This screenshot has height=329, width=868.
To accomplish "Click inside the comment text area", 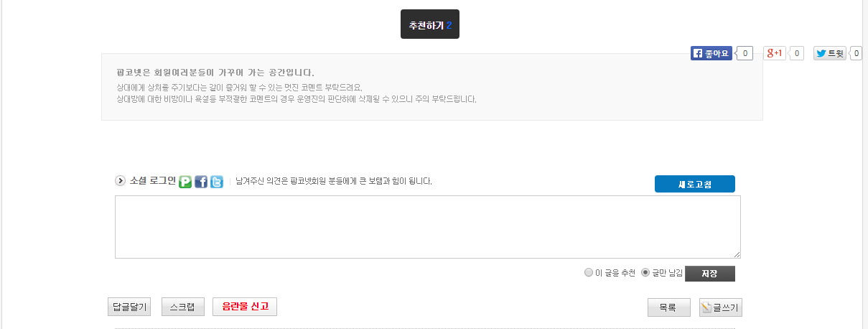I will (x=428, y=227).
